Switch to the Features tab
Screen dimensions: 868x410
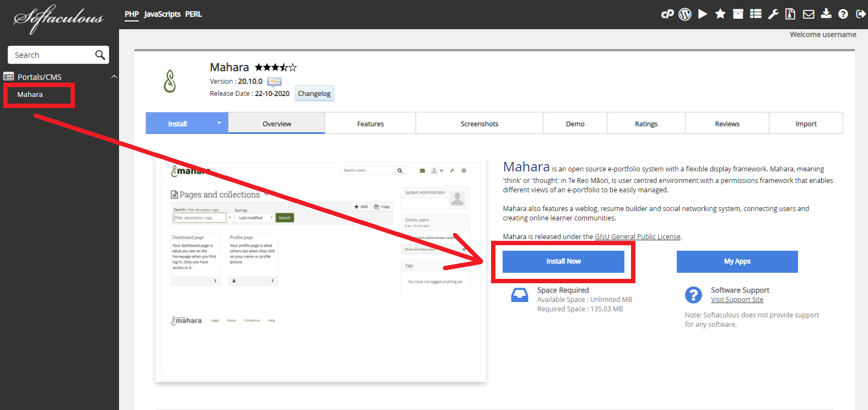point(370,124)
